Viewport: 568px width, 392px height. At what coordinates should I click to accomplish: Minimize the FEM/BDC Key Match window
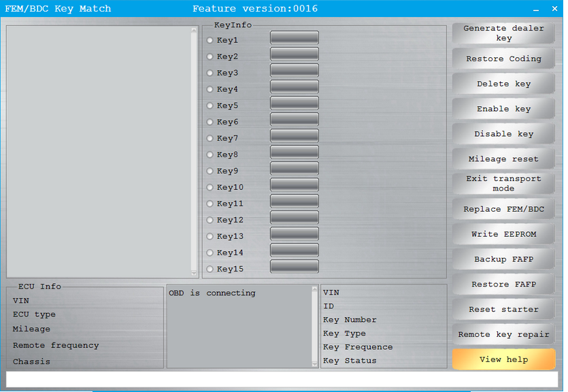point(536,9)
